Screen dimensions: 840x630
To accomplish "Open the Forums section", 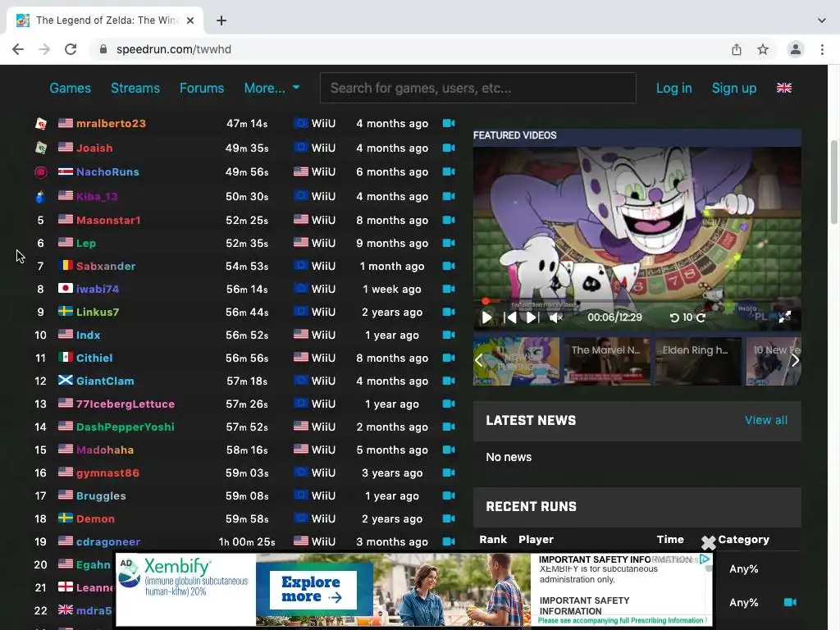I will tap(202, 88).
